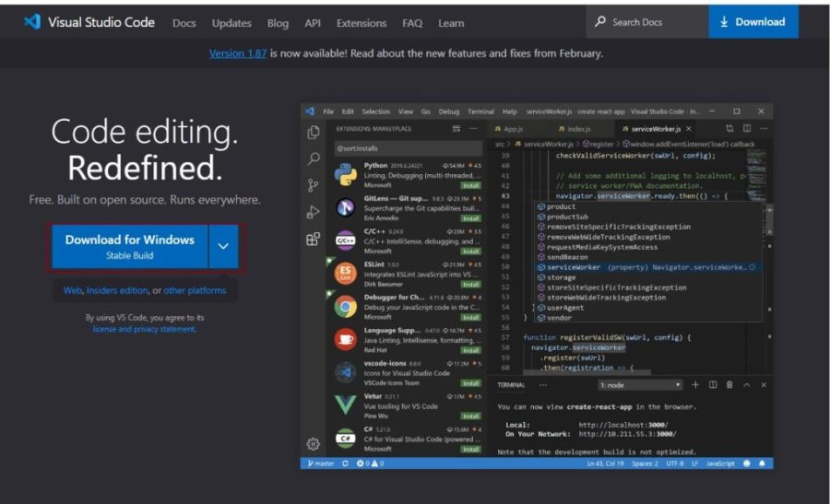Click the magnifier icon in Search Docs

click(599, 22)
